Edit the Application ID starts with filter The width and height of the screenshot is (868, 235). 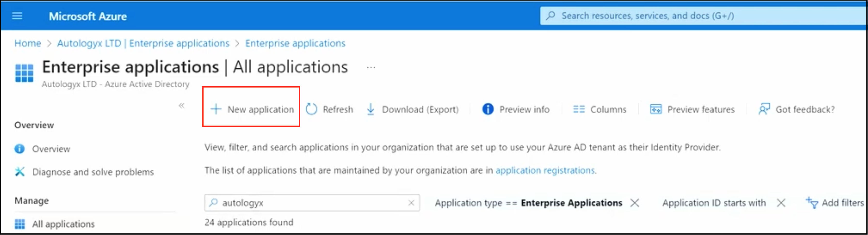tap(714, 203)
